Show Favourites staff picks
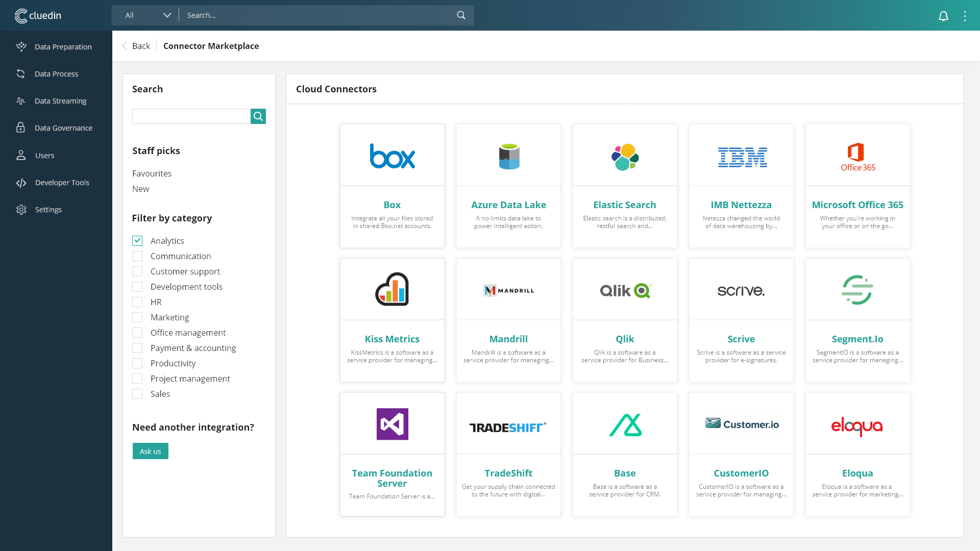Image resolution: width=980 pixels, height=551 pixels. (152, 173)
